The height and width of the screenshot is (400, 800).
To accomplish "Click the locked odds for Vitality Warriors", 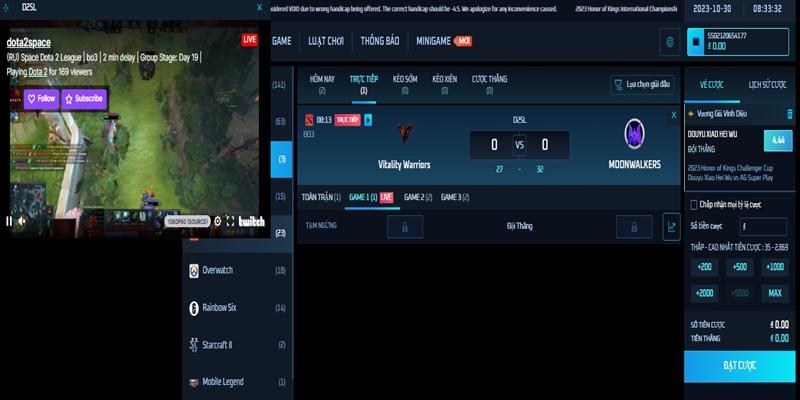I will pyautogui.click(x=405, y=227).
